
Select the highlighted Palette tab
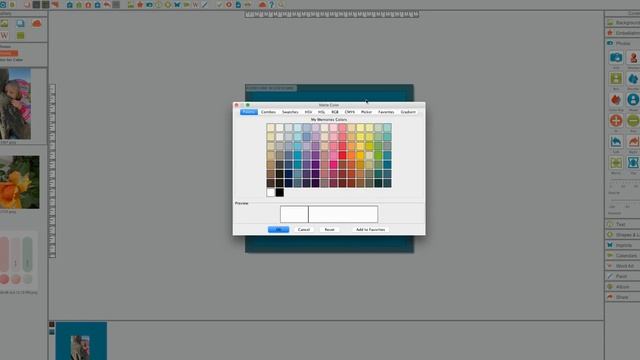[x=249, y=112]
